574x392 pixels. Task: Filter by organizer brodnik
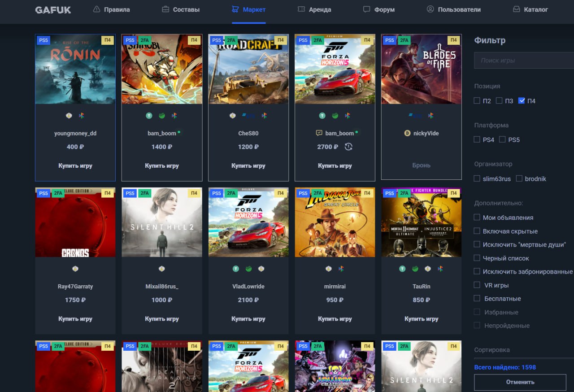(x=519, y=179)
